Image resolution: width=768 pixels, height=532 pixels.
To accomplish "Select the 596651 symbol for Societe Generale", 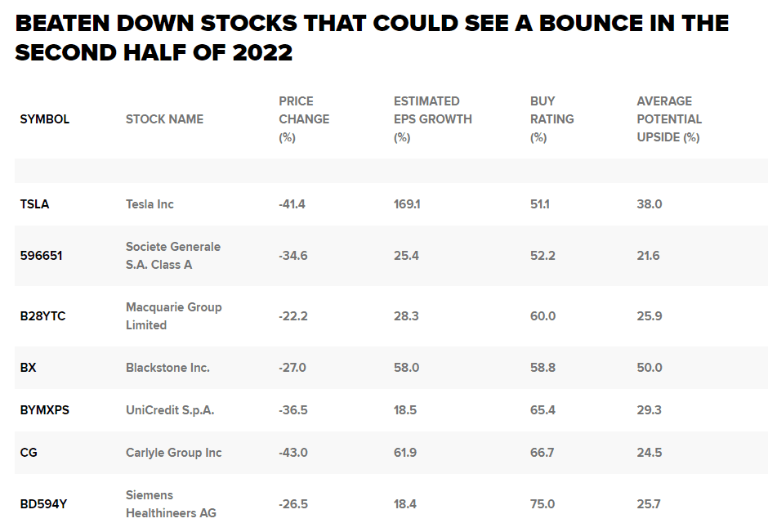I will 41,256.
